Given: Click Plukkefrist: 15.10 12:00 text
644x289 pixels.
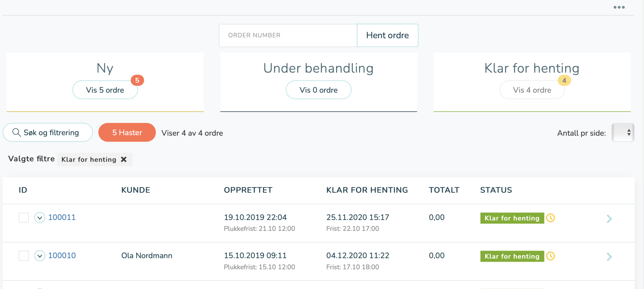Looking at the screenshot, I should (259, 267).
